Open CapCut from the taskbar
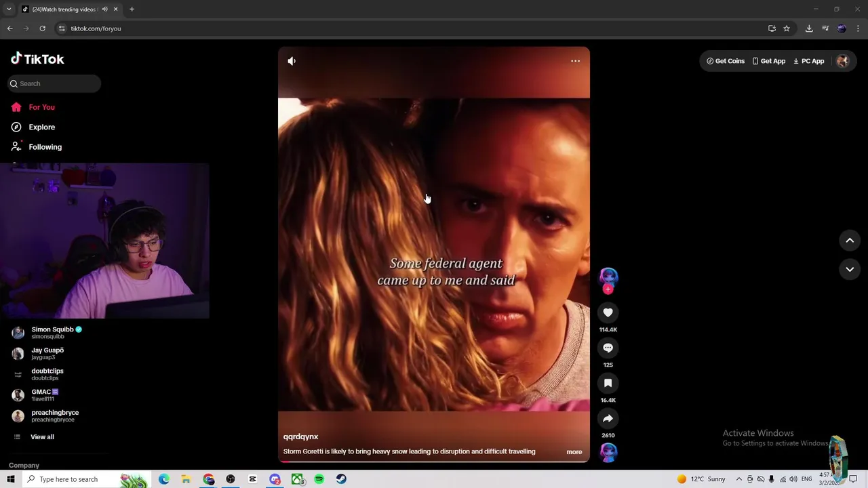The height and width of the screenshot is (488, 868). pos(252,479)
